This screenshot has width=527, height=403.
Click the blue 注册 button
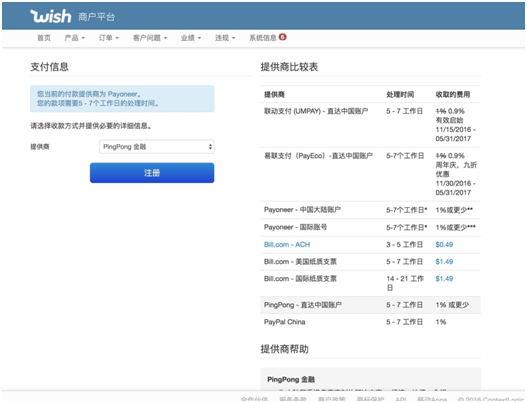[x=152, y=173]
